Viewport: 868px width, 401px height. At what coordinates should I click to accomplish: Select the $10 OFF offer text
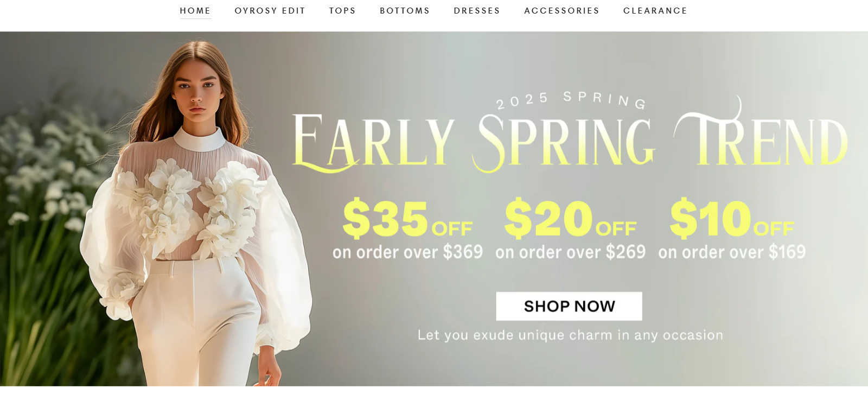point(732,218)
